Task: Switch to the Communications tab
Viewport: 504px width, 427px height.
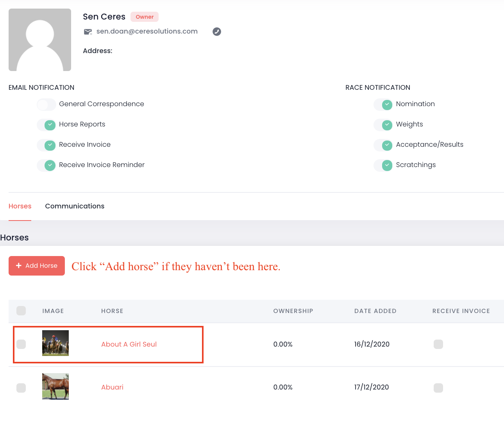Action: pyautogui.click(x=75, y=206)
